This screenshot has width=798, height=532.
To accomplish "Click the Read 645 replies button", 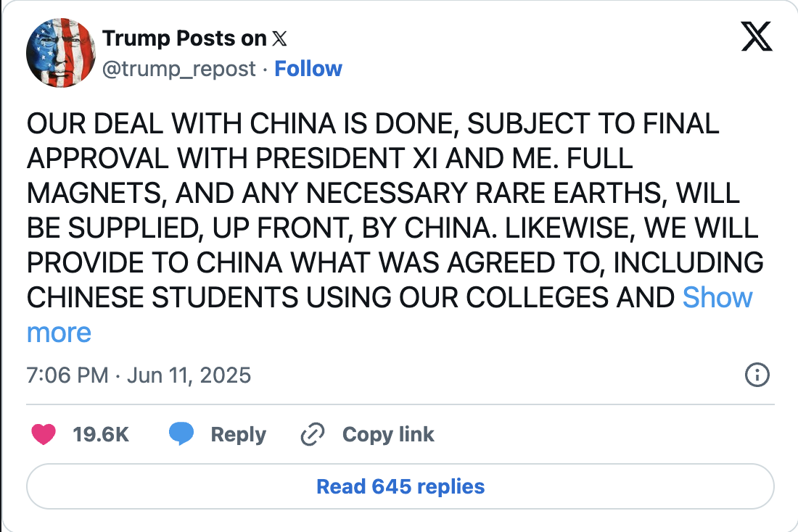I will pyautogui.click(x=400, y=486).
